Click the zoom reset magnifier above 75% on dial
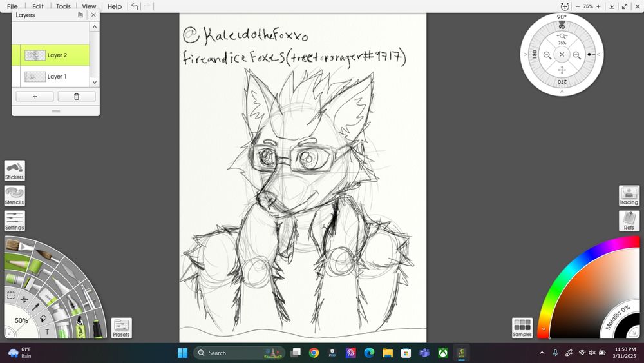This screenshot has height=363, width=644. click(562, 36)
